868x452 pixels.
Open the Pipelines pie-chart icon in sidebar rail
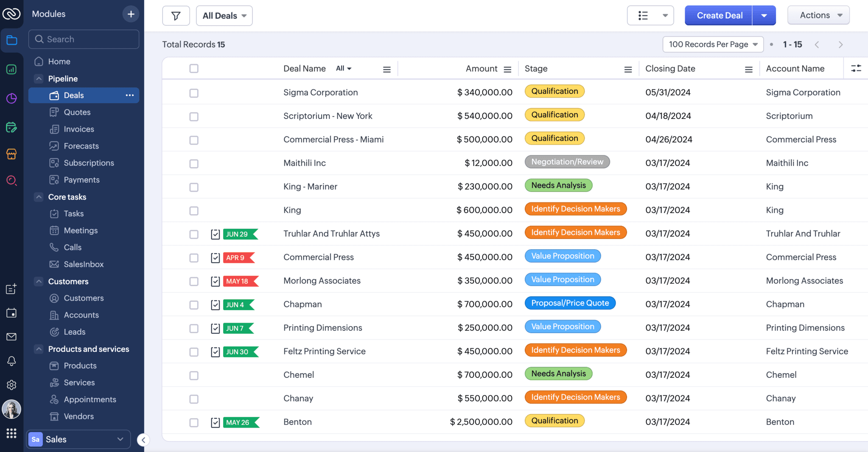tap(11, 98)
